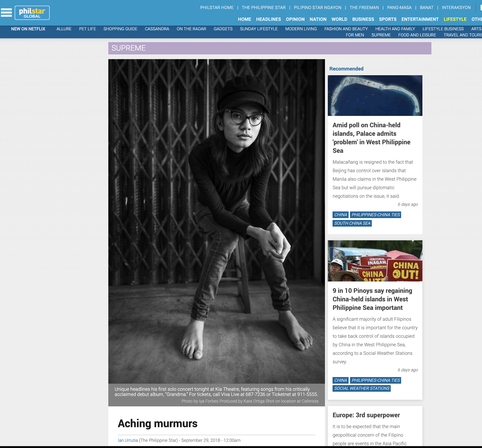Image resolution: width=482 pixels, height=448 pixels.
Task: Click the Aching murmurs article headline
Action: (158, 423)
